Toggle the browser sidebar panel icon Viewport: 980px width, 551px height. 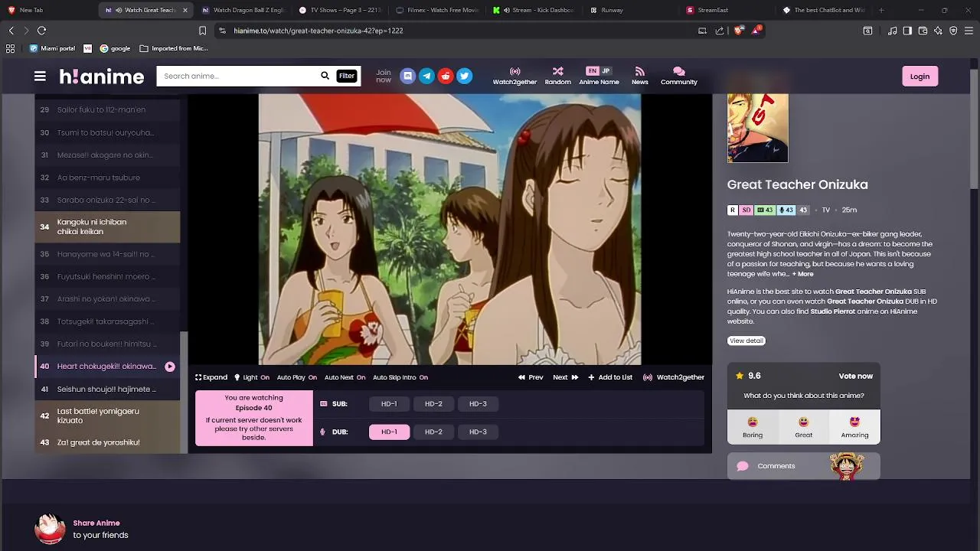[x=907, y=31]
